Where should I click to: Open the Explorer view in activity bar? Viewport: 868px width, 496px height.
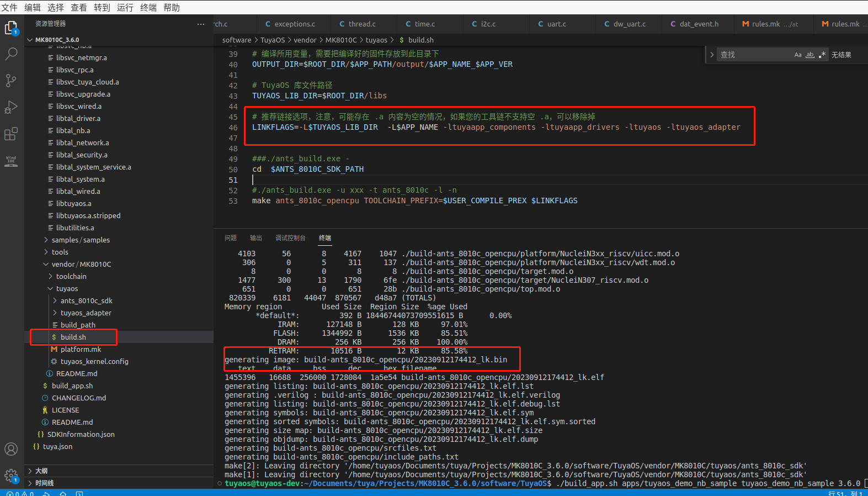[11, 28]
